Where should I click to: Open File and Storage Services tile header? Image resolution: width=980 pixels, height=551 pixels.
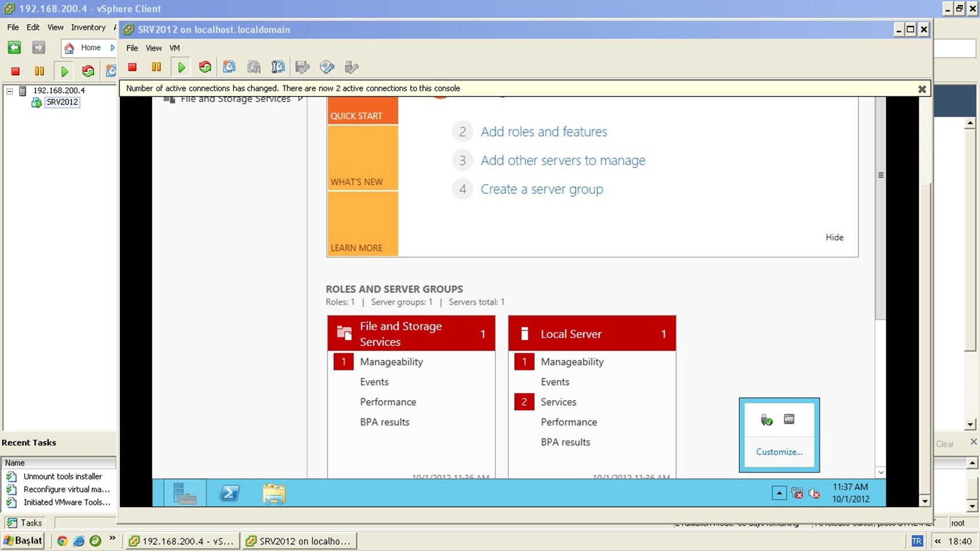click(x=411, y=333)
